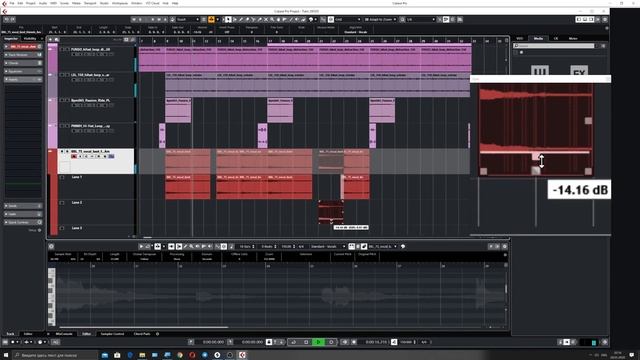Expand Quick Controls inspector section
Image resolution: width=640 pixels, height=360 pixels.
click(x=23, y=222)
